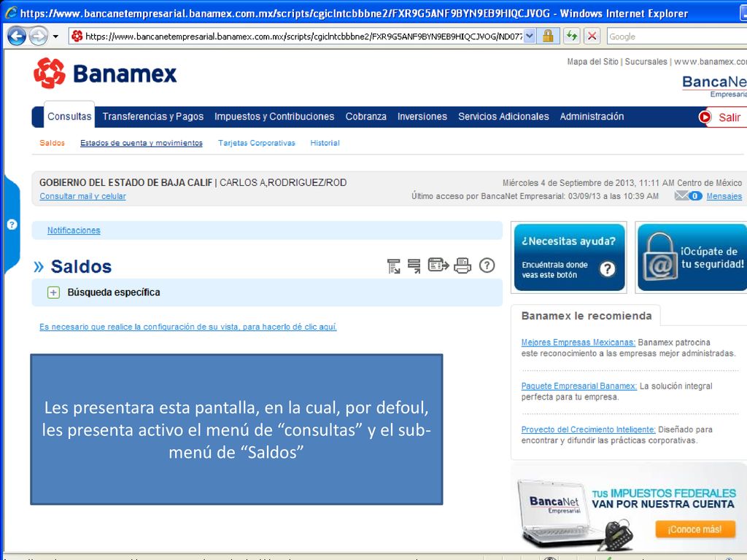The height and width of the screenshot is (560, 747).
Task: Click the expand-all rows icon beside Saldos
Action: [393, 265]
